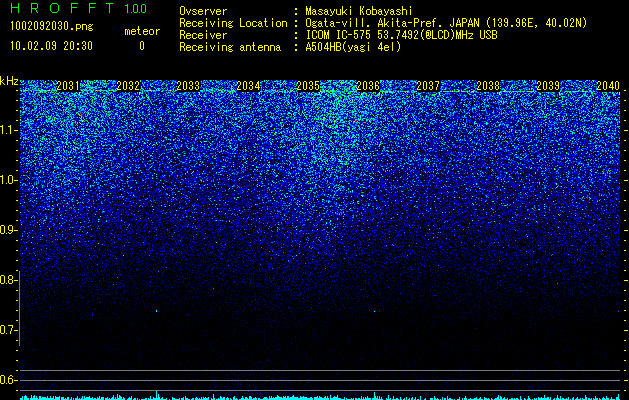Screen dimensions: 629x400
Task: Click the 0.6 kHz axis label
Action: pos(8,380)
